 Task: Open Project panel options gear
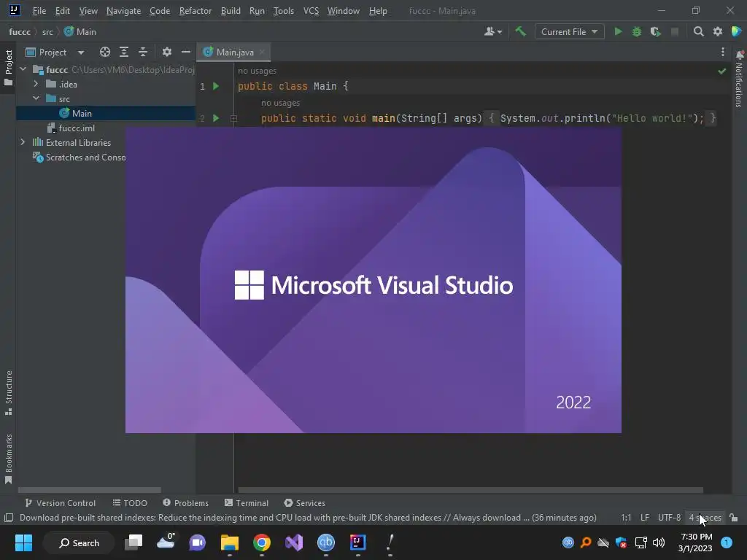click(167, 52)
